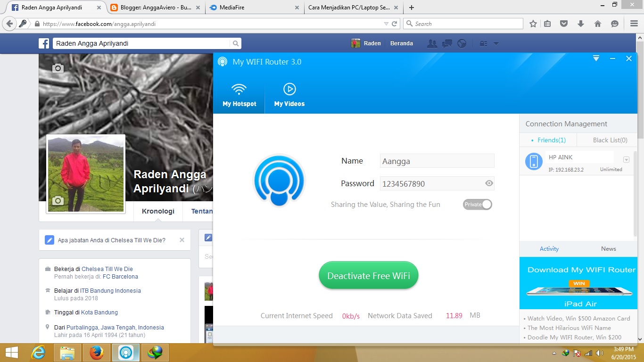
Task: Dismiss the Chelsea Till We Die question
Action: pyautogui.click(x=182, y=240)
